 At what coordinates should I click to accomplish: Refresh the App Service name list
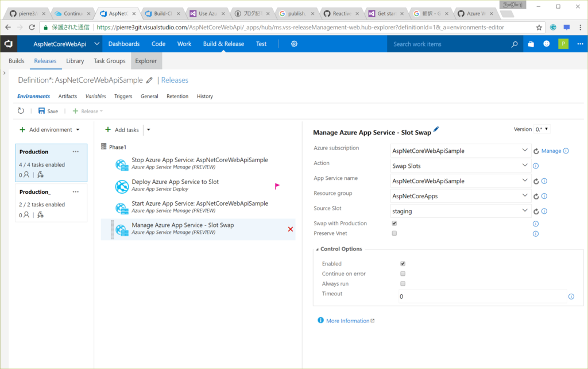pos(536,181)
